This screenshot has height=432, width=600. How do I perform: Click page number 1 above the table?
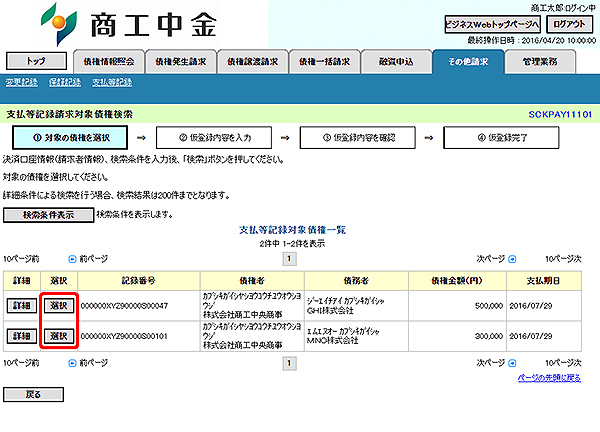289,259
